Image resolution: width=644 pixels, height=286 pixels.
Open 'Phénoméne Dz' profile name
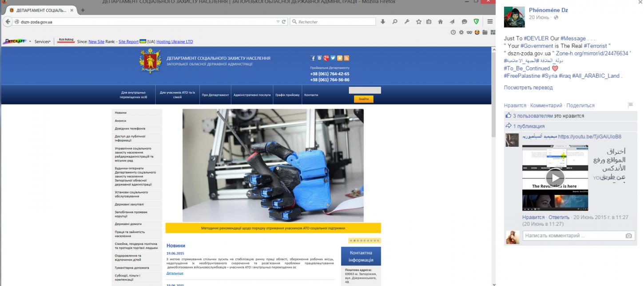(548, 10)
